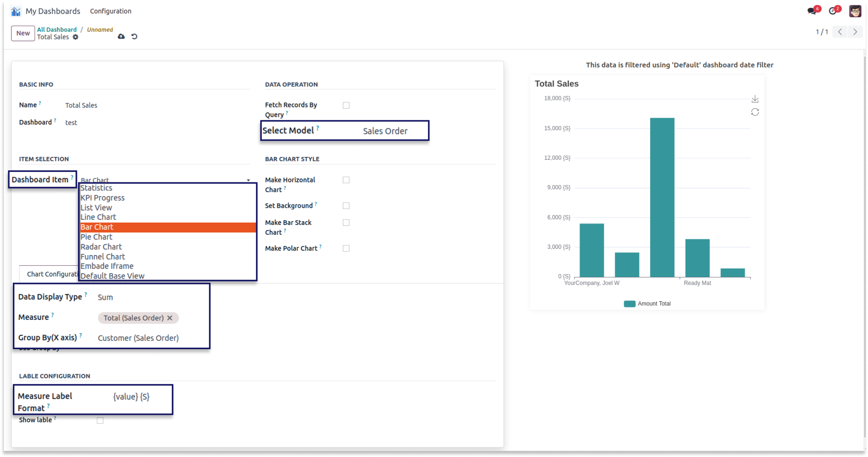Select Pie Chart from the dropdown list
The image size is (868, 457).
tap(96, 237)
